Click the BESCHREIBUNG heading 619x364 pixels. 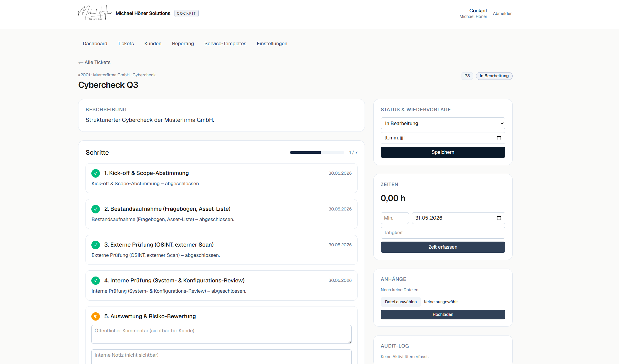[x=106, y=110]
